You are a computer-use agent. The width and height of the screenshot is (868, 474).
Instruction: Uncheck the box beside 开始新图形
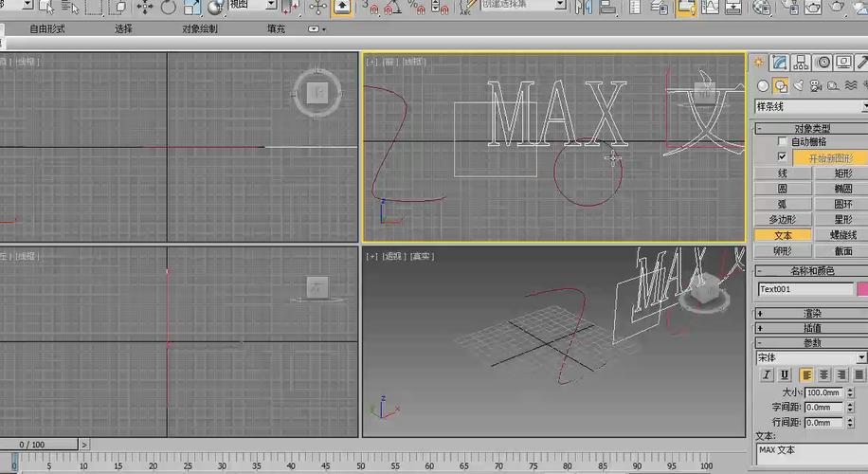pyautogui.click(x=782, y=156)
